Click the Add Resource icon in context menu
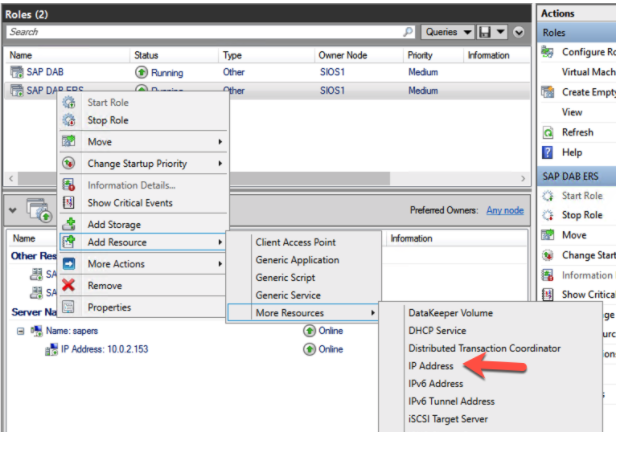Image resolution: width=633 pixels, height=459 pixels. coord(69,242)
